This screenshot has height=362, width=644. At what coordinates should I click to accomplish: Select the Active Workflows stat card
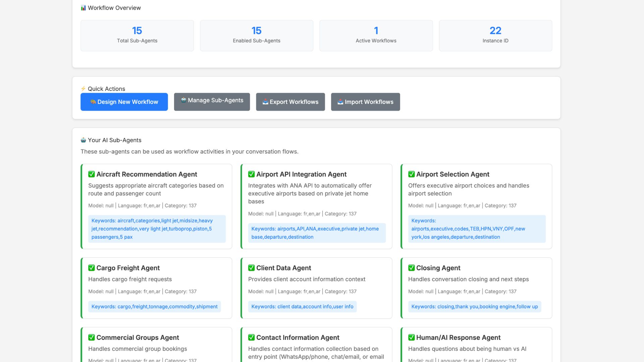tap(376, 36)
